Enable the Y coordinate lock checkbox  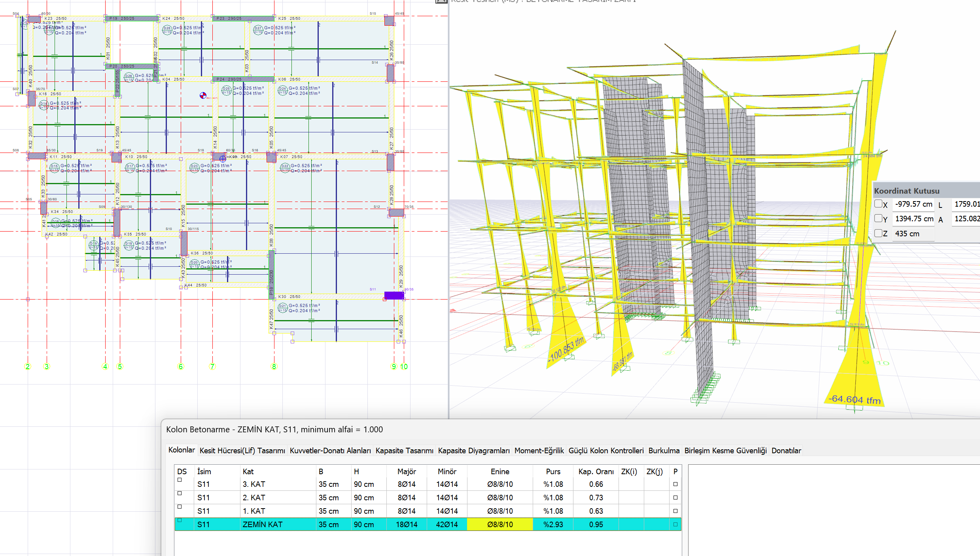click(x=878, y=218)
